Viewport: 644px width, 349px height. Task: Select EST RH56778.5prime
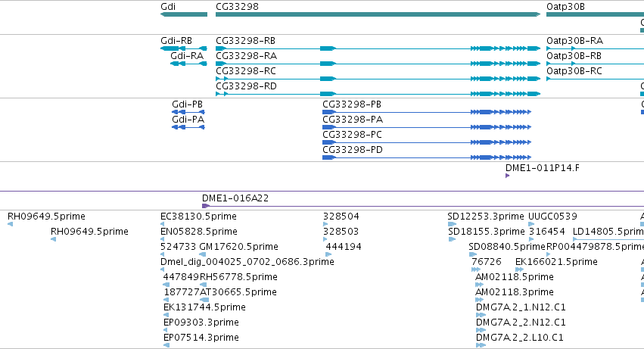tap(238, 277)
